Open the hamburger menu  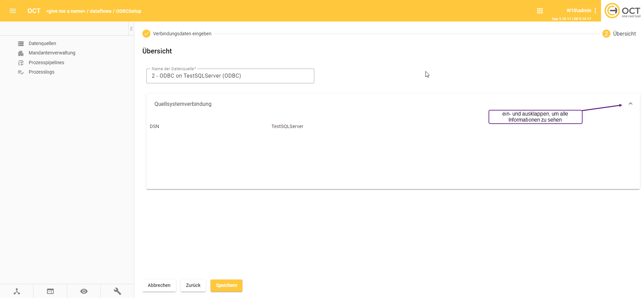pos(13,11)
